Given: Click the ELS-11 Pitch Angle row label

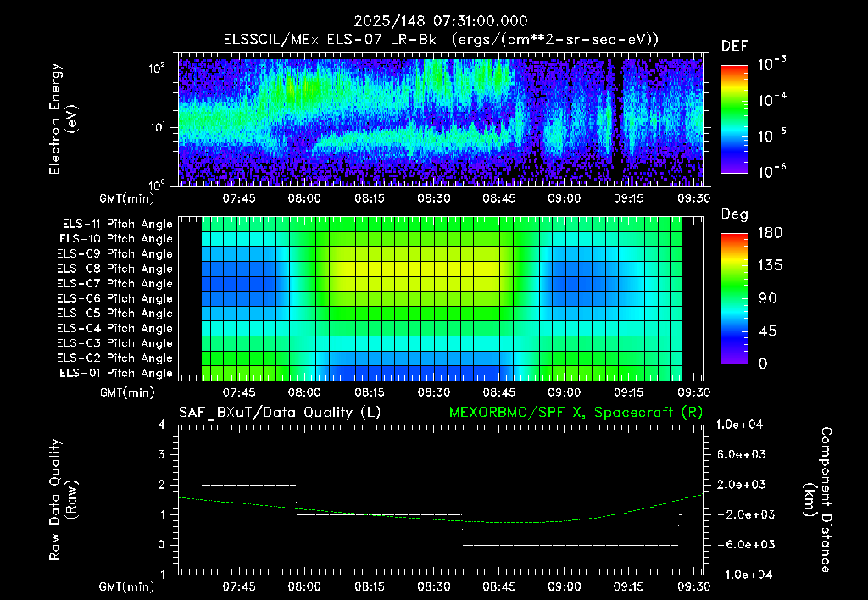Looking at the screenshot, I should tap(117, 225).
